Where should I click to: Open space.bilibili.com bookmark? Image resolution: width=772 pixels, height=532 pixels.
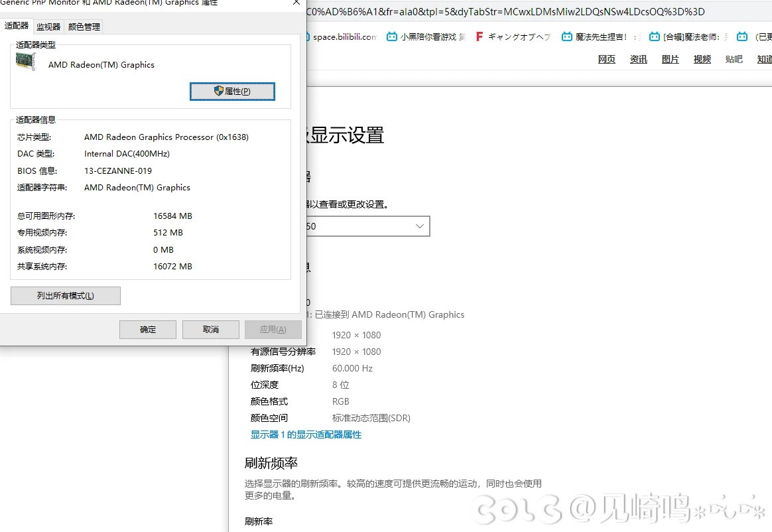pos(342,37)
